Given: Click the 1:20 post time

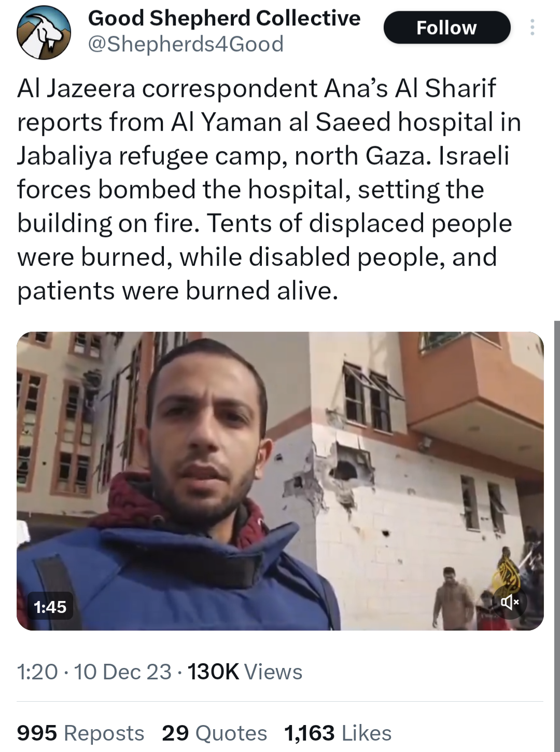Looking at the screenshot, I should click(x=37, y=672).
